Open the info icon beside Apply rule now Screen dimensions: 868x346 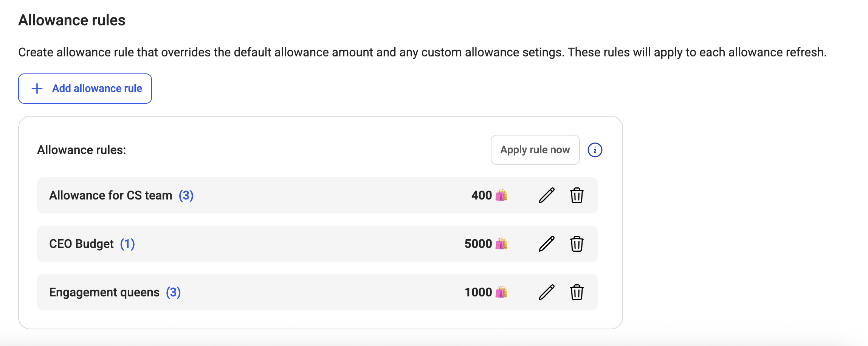tap(595, 150)
